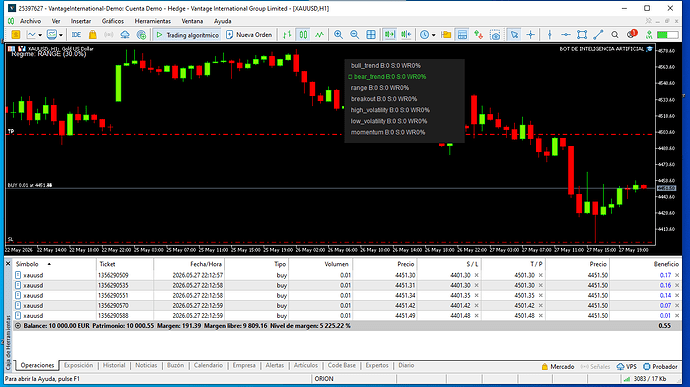The width and height of the screenshot is (690, 387).
Task: Tile windows with the grid icon
Action: (x=371, y=34)
